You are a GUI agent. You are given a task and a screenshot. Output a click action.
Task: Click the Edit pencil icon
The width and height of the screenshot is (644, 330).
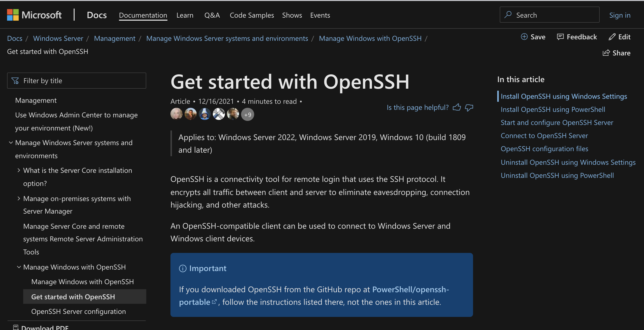click(612, 37)
